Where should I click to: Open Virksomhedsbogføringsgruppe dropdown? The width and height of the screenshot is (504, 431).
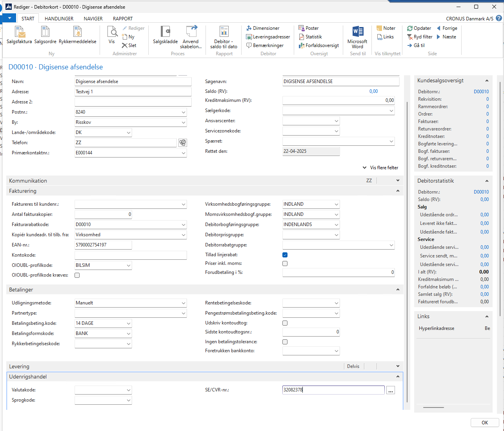(x=336, y=204)
